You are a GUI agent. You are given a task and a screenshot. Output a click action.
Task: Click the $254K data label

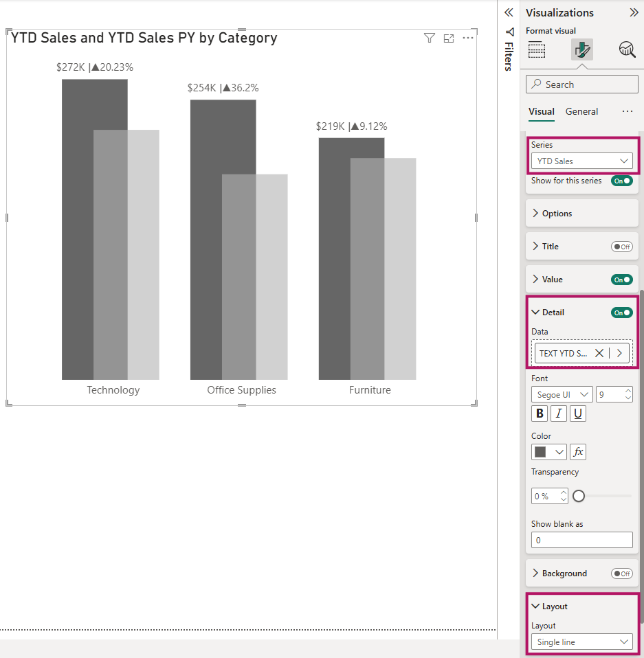tap(223, 88)
